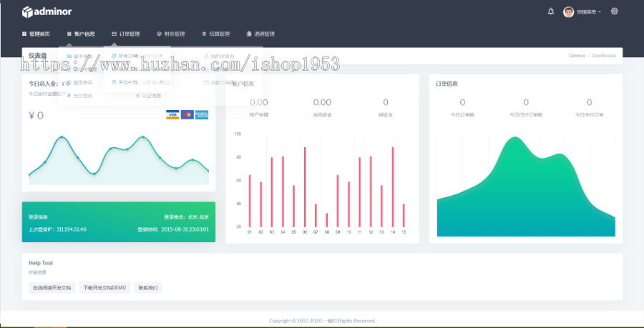Viewport: 644px width, 328px height.
Task: Click the Mastercard icon
Action: (187, 115)
